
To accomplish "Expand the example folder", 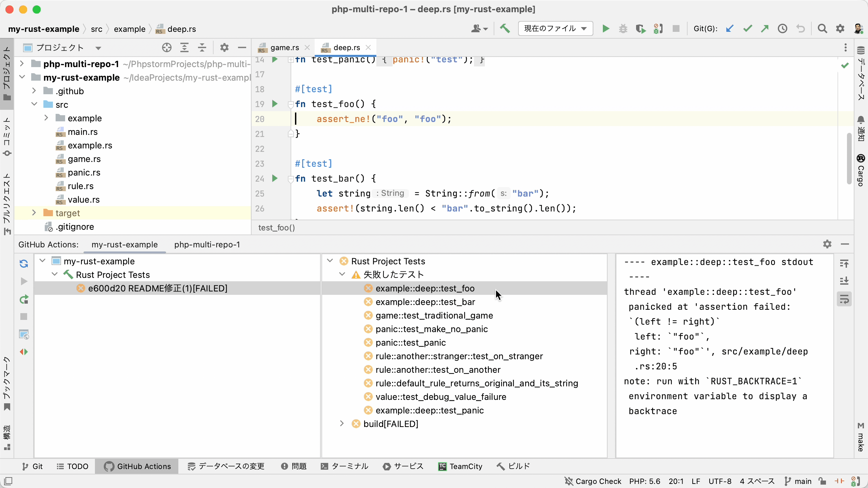I will [46, 118].
